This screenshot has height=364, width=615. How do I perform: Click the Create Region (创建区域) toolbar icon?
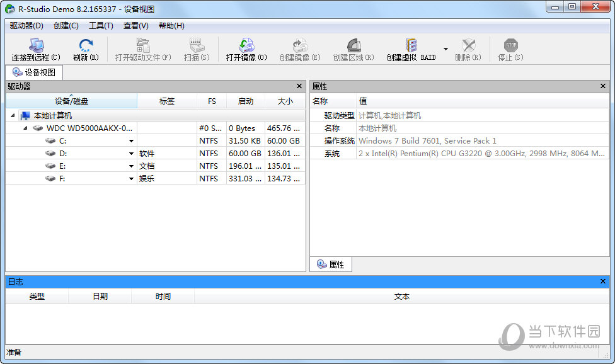coord(353,45)
